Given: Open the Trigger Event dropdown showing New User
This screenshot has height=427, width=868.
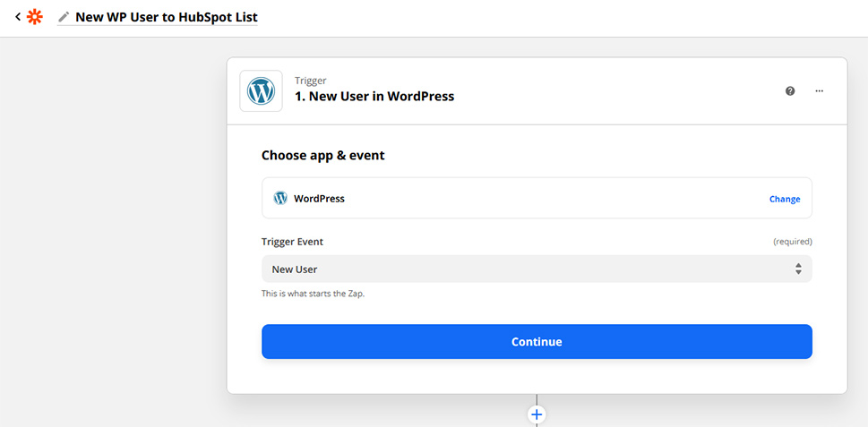Looking at the screenshot, I should click(x=537, y=269).
